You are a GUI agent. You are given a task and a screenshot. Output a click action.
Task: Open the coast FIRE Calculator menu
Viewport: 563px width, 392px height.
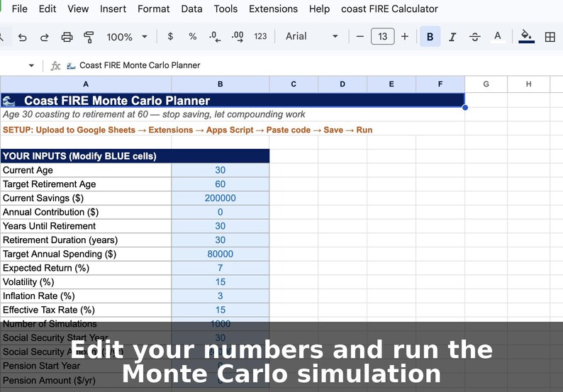click(389, 9)
